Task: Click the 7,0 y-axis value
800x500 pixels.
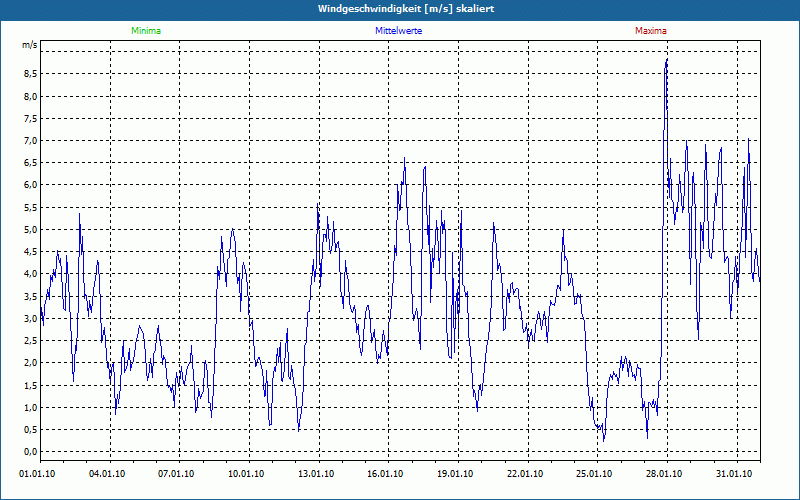Action: click(x=30, y=140)
